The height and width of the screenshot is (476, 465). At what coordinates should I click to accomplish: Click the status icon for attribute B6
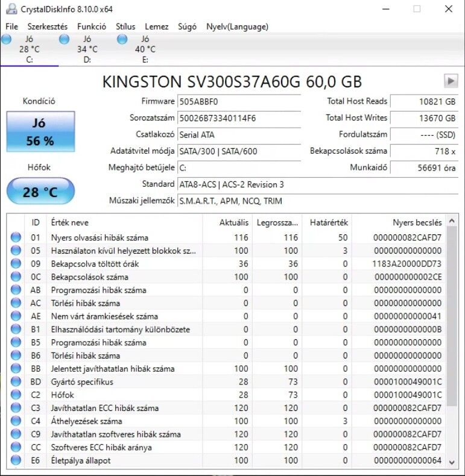tap(16, 355)
